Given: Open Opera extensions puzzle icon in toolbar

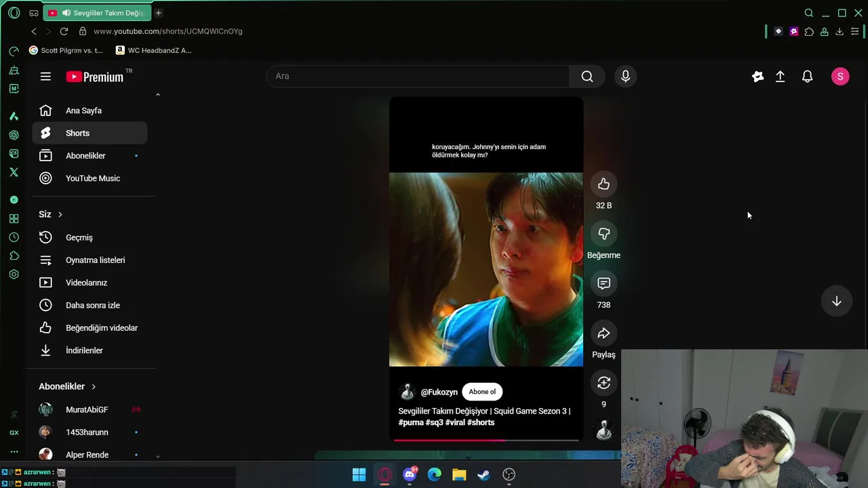Looking at the screenshot, I should pyautogui.click(x=809, y=31).
